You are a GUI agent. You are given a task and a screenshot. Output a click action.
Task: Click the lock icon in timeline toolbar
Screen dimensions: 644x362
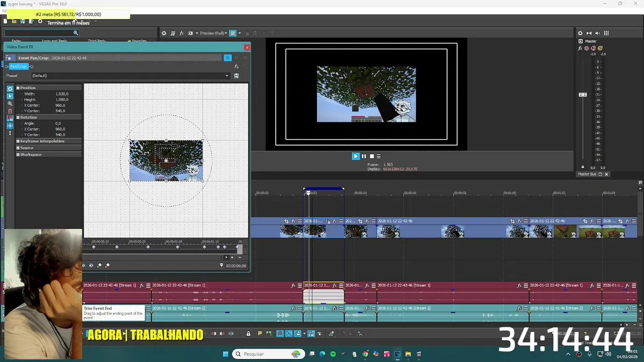tap(248, 333)
